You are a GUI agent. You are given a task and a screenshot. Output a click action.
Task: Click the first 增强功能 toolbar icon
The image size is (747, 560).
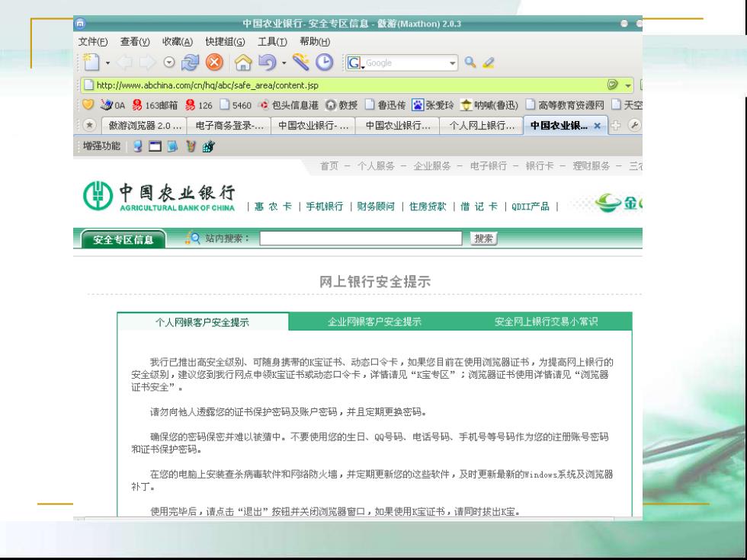pyautogui.click(x=138, y=146)
